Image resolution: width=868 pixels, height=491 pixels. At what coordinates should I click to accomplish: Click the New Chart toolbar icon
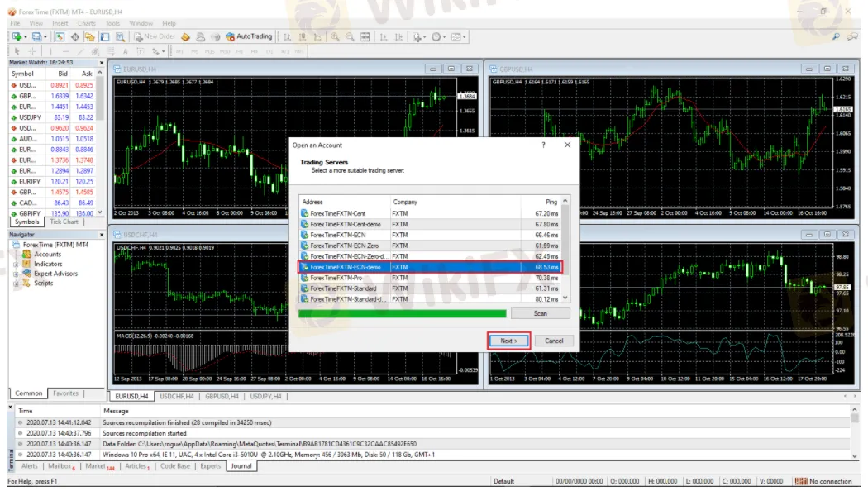coord(17,36)
